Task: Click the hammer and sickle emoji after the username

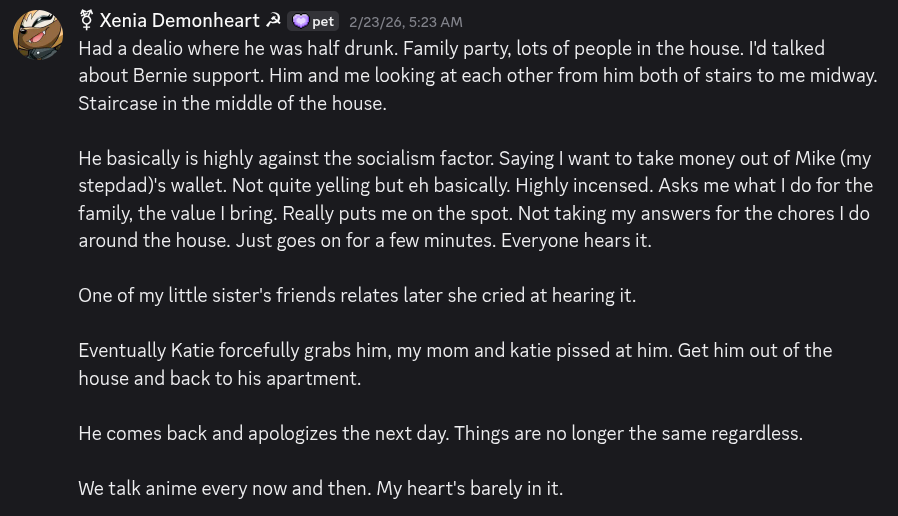Action: tap(273, 20)
